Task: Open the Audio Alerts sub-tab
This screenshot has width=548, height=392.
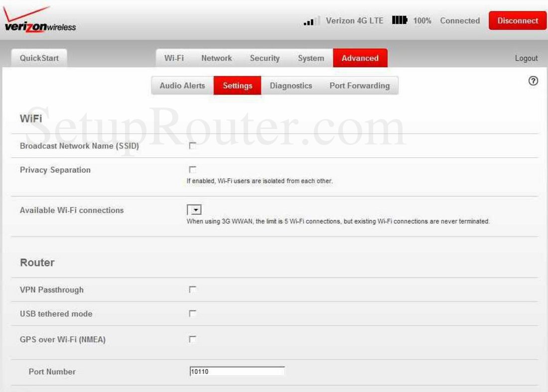Action: 182,86
